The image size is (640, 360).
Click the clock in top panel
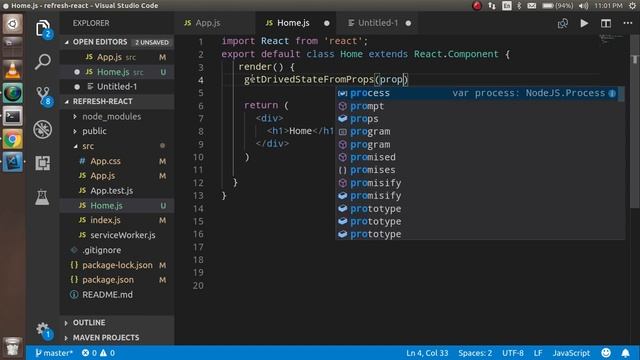608,6
